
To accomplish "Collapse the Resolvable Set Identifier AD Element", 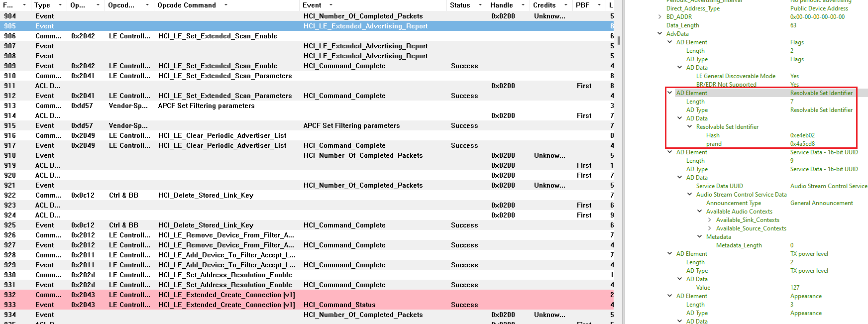I will click(670, 93).
